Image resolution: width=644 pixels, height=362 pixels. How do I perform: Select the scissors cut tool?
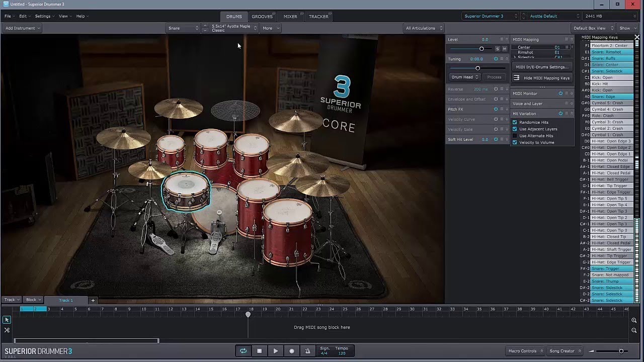click(7, 330)
